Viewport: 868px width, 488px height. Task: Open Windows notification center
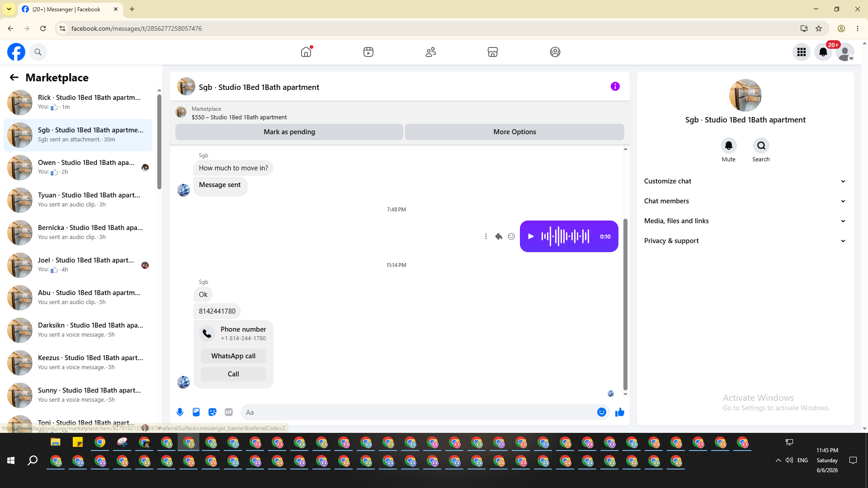(x=853, y=460)
